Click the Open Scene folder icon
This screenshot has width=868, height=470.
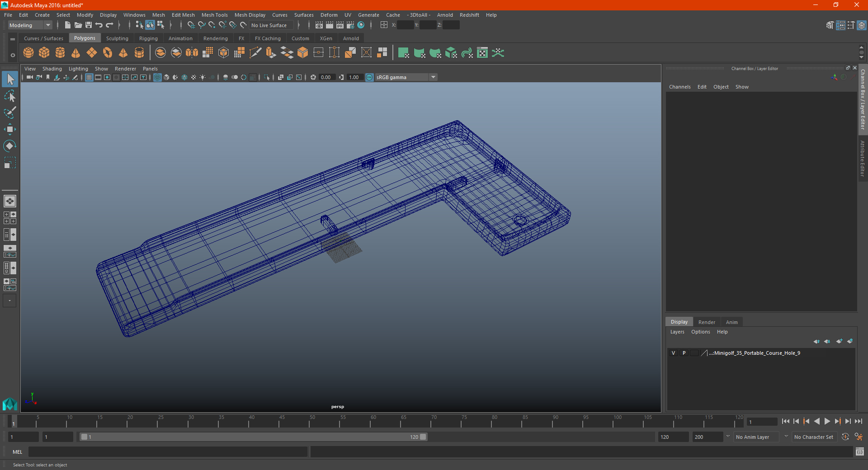click(78, 25)
